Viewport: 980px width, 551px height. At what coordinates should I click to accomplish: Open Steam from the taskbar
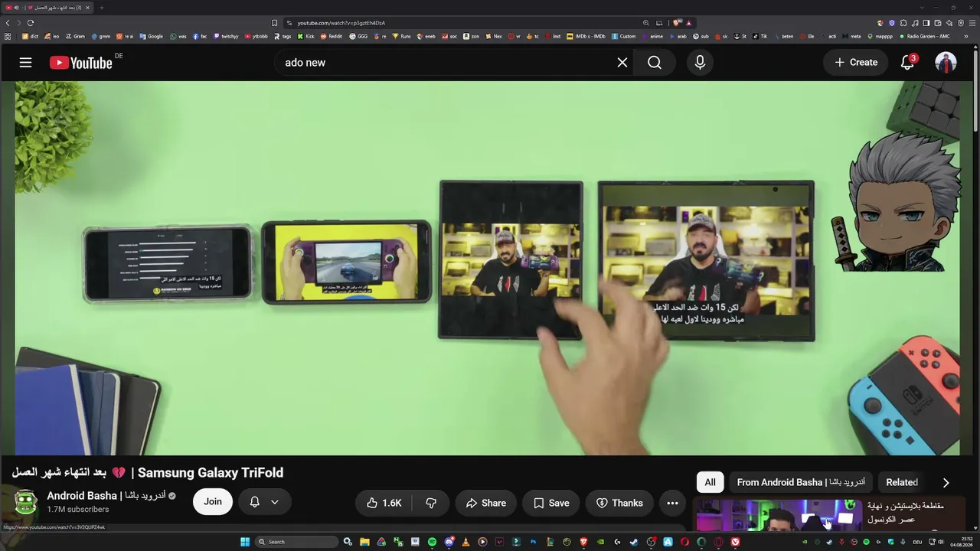point(634,542)
